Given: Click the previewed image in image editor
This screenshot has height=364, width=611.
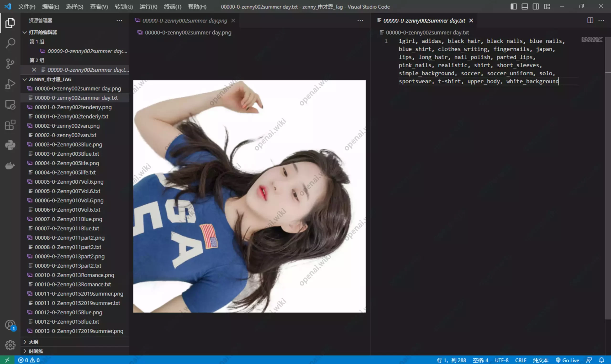Looking at the screenshot, I should point(249,196).
